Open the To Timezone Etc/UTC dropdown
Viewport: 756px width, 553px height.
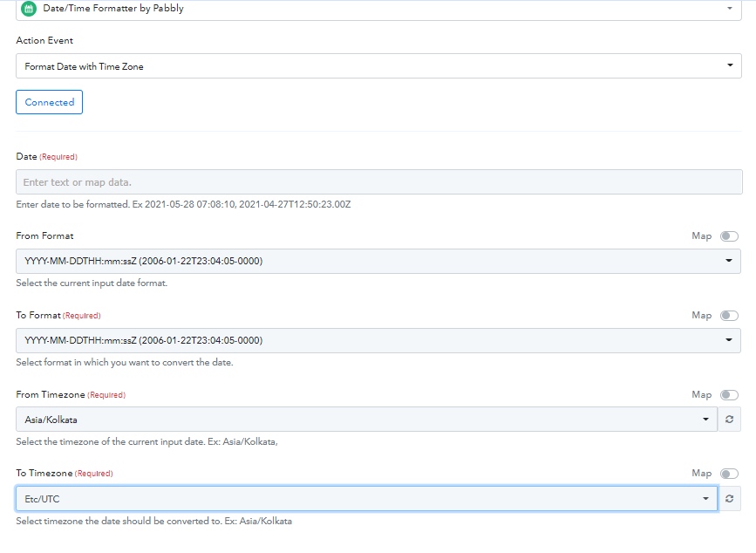(366, 499)
